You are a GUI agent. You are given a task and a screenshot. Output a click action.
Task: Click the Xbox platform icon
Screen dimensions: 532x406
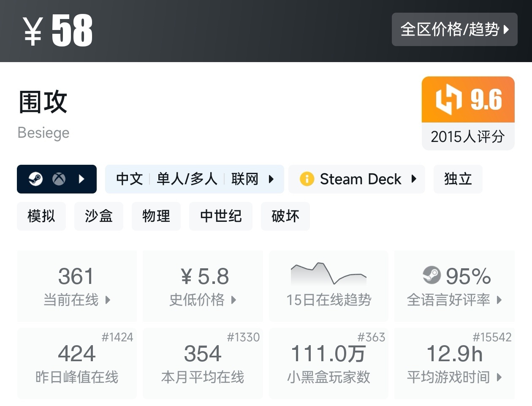(x=59, y=179)
